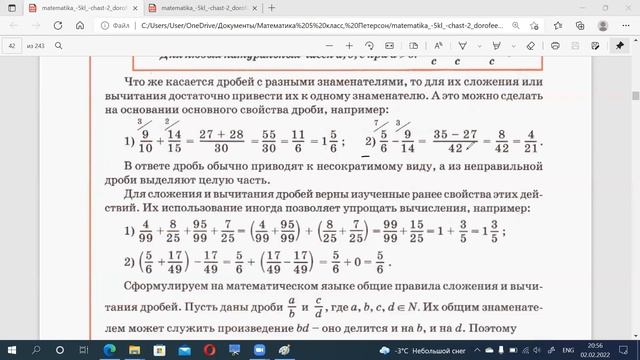Switch to the first matematika PDF tab
Screen dimensions: 640x360
84,8
